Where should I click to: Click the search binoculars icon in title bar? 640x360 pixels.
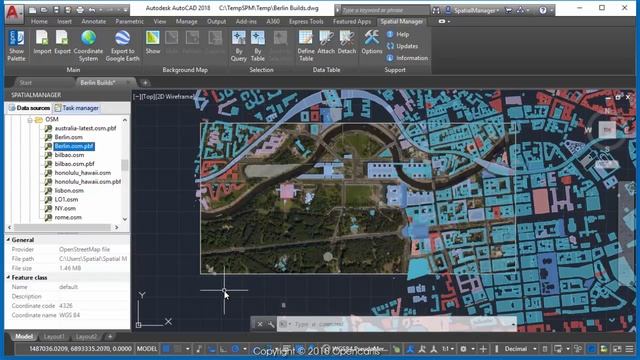(436, 10)
